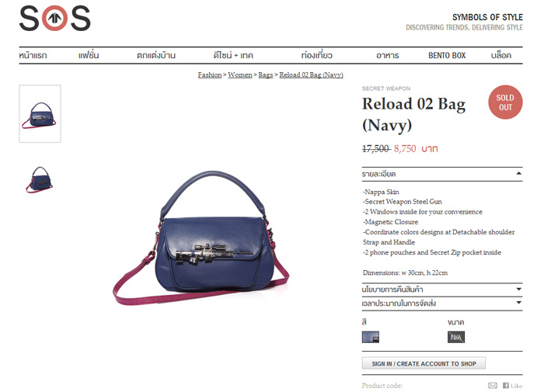Collapse the รายละเอียด details section
Screen dimensions: 544x392
tap(442, 174)
